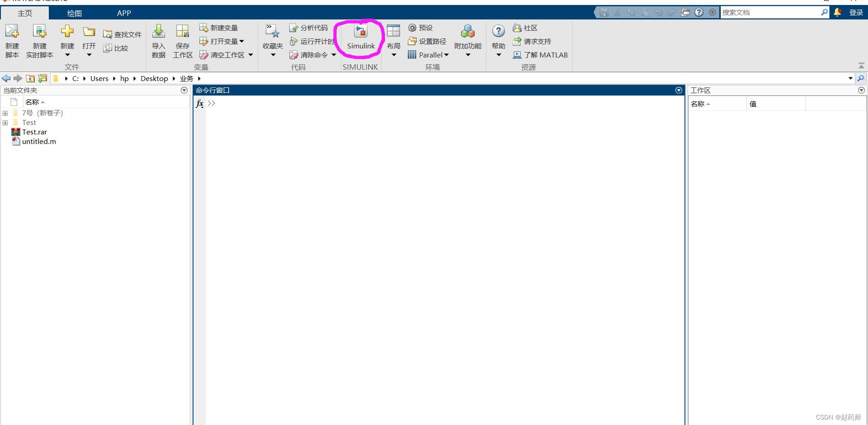This screenshot has width=868, height=425.
Task: Click New Variable (新建变量)
Action: point(219,28)
